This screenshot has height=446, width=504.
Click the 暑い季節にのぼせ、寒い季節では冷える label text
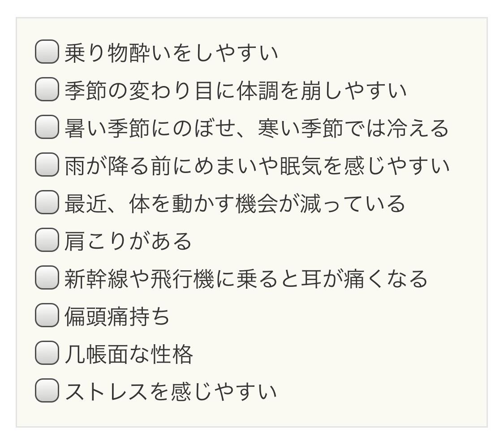256,128
